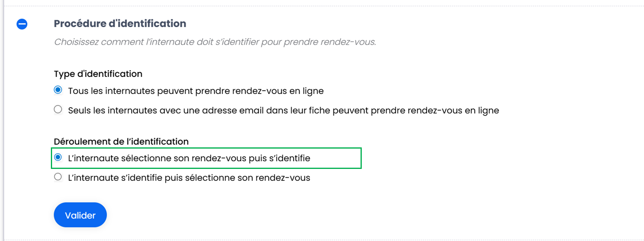Click the grey vertical bar on left edge
Screen dimensions: 644x241
coord(4,120)
